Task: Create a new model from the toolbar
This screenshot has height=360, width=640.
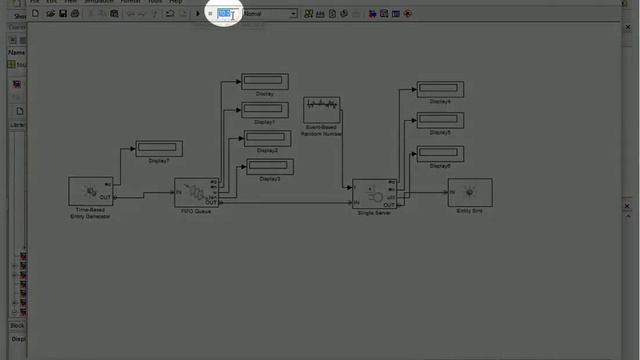Action: [36, 13]
